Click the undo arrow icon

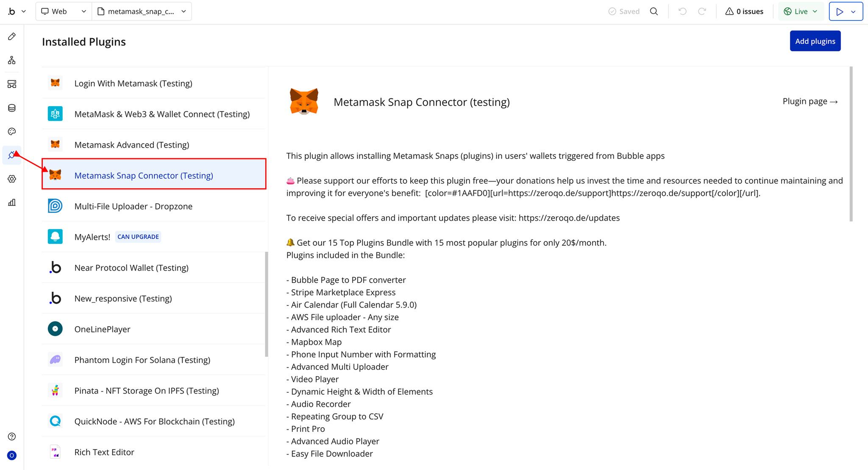(682, 11)
